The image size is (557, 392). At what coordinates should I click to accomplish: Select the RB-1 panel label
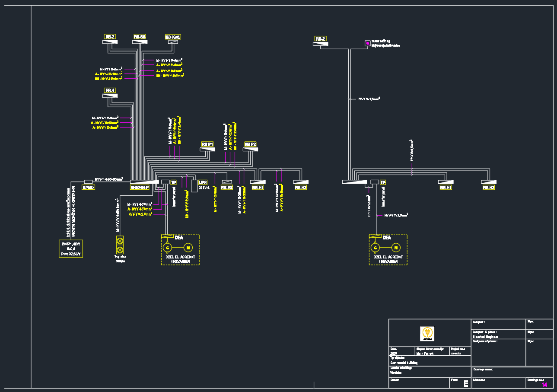(x=110, y=90)
